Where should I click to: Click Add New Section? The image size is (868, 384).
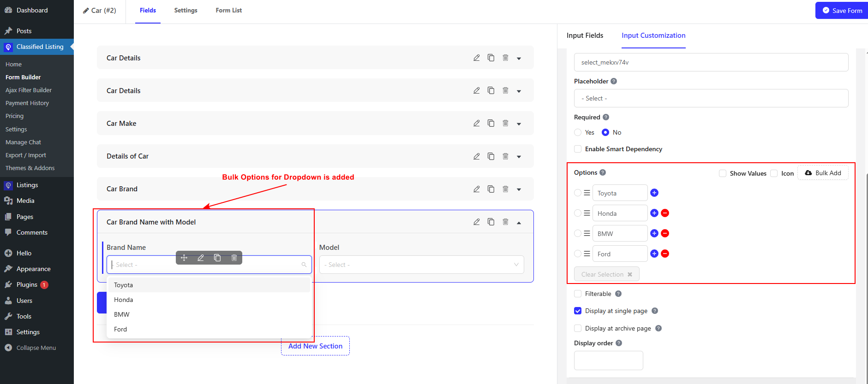315,346
